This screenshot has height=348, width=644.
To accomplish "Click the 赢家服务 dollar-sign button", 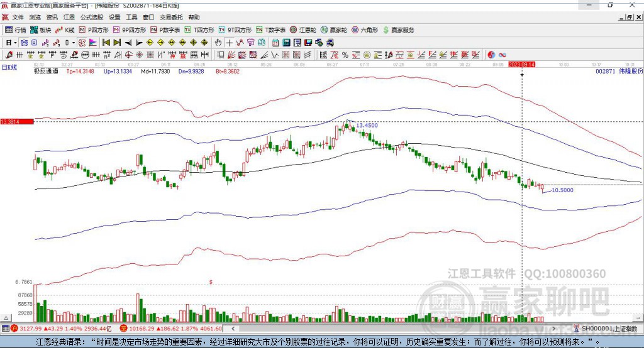I will pyautogui.click(x=398, y=30).
